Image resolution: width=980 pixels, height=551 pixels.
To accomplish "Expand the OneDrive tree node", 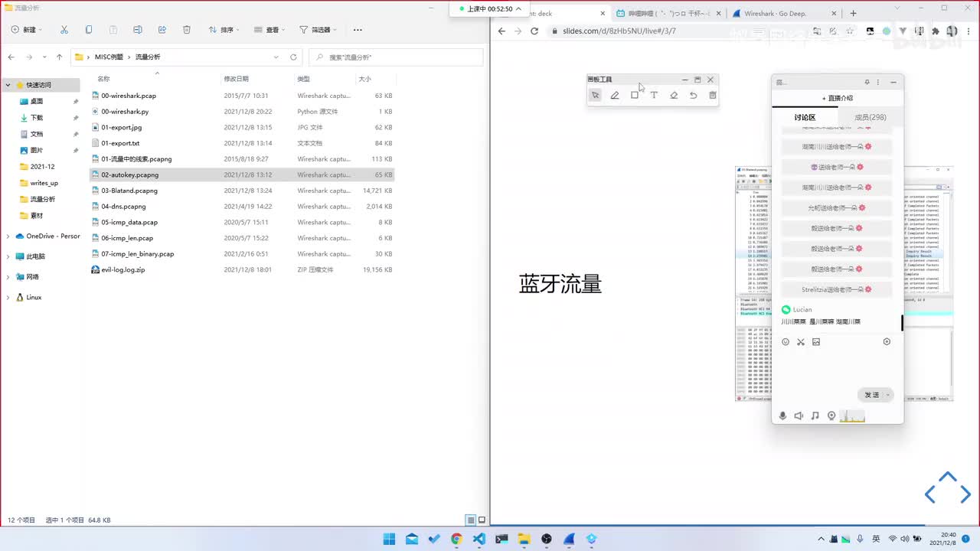I will [8, 236].
